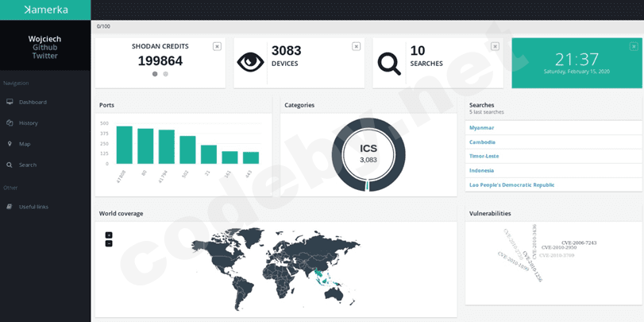Click CVE-2010-3709 in vulnerabilities cloud
The width and height of the screenshot is (644, 322).
click(556, 255)
